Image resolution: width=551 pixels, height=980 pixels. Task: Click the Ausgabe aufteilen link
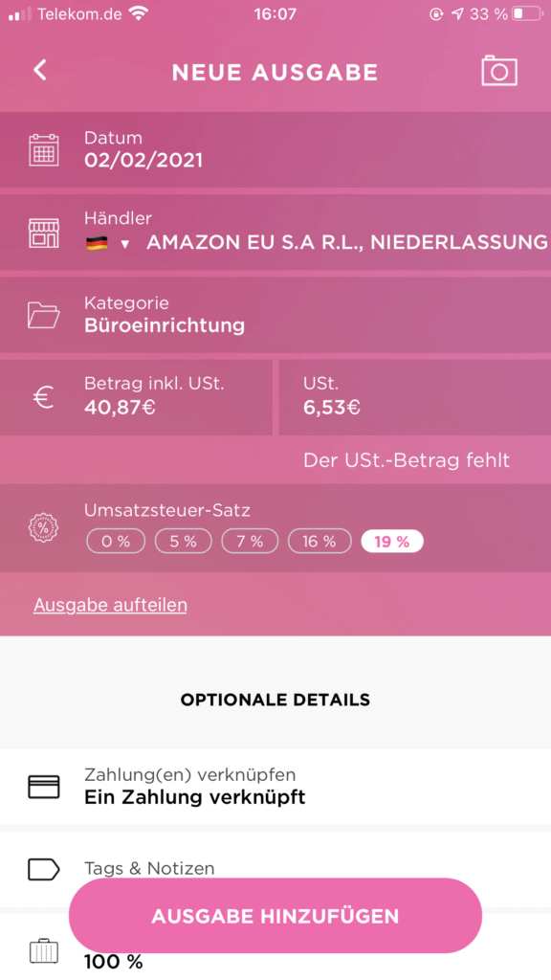pyautogui.click(x=110, y=605)
